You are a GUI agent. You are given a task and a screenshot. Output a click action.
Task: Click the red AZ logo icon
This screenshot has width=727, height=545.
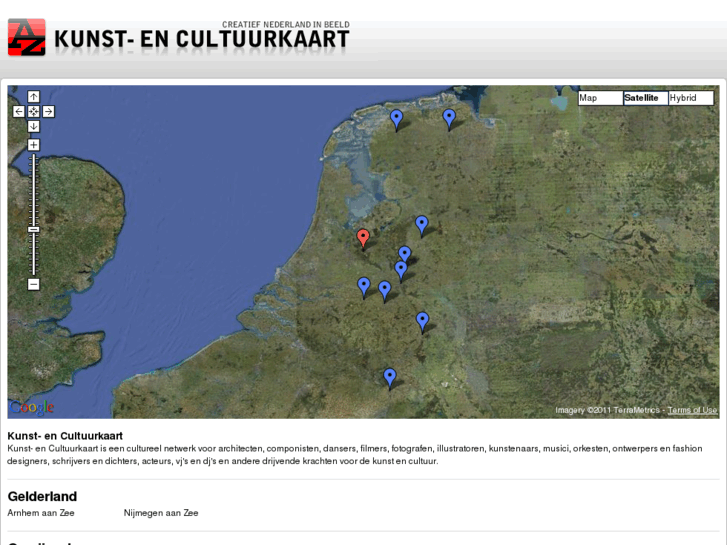click(26, 37)
